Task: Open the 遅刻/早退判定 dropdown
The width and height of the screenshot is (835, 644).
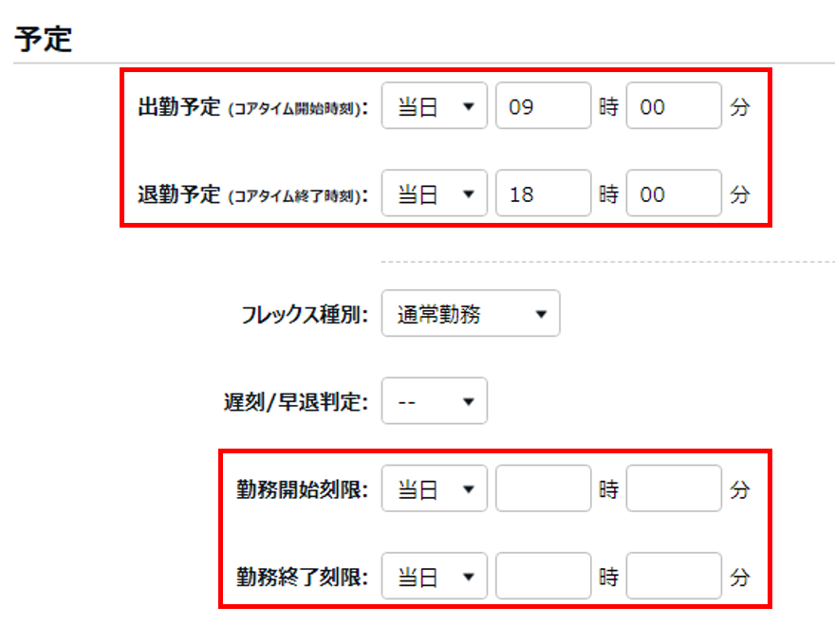Action: pos(434,401)
